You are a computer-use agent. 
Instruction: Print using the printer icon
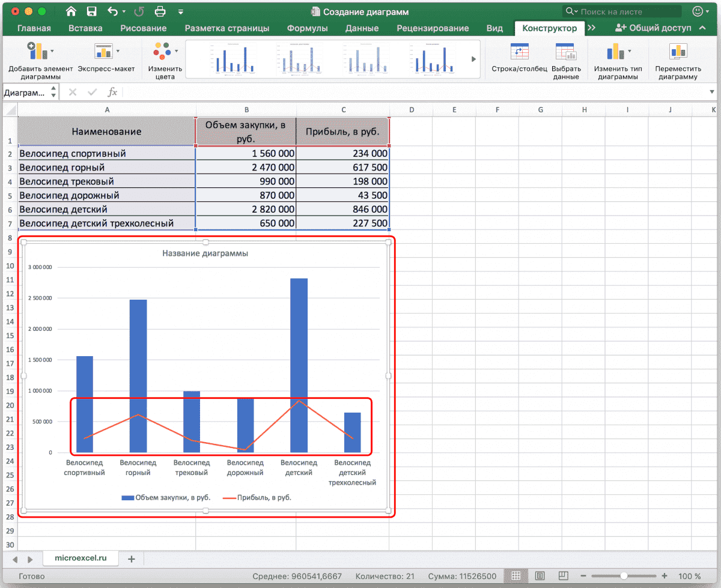click(x=160, y=11)
